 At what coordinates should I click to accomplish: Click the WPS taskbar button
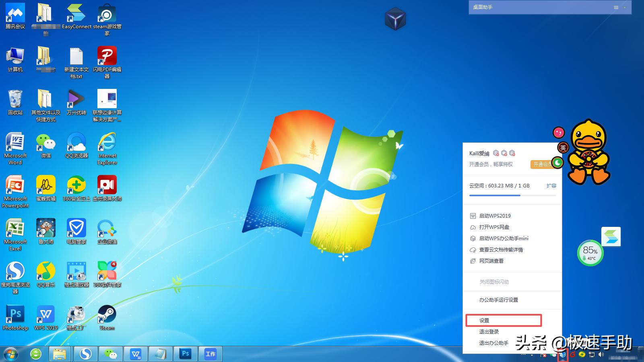[136, 354]
